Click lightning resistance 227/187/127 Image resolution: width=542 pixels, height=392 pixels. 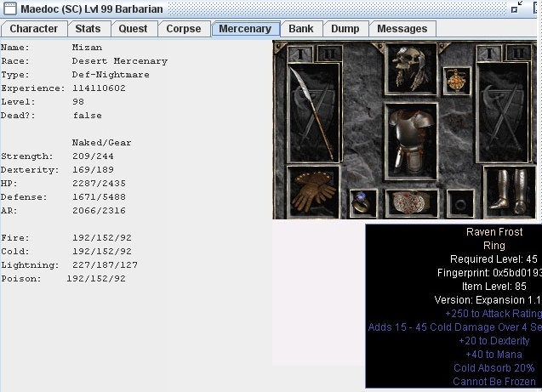coord(105,265)
